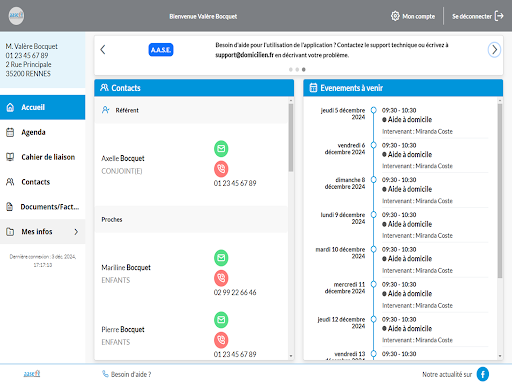Click the red phone icon for Axelle Bocquet
The height and width of the screenshot is (384, 512).
221,169
